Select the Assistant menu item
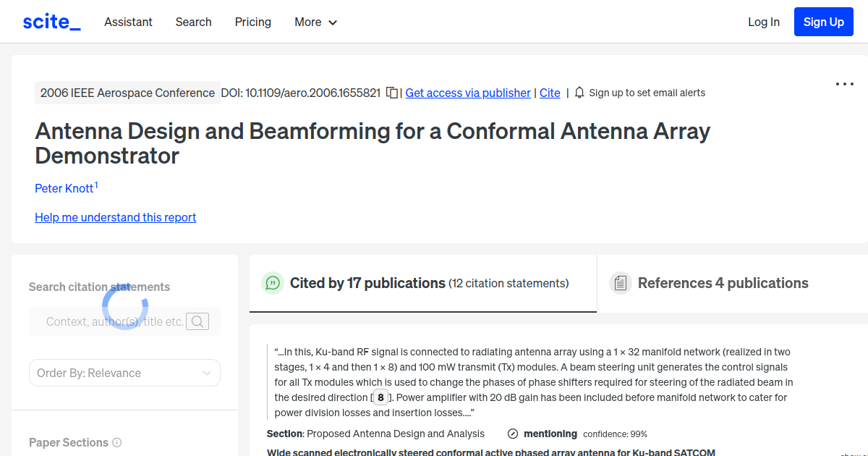This screenshot has width=868, height=456. [x=128, y=22]
